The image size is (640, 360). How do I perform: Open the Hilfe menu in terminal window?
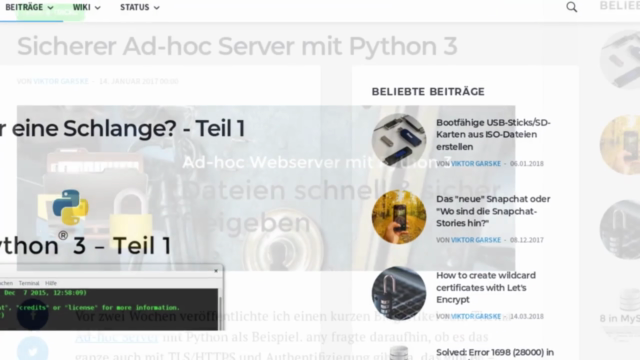[51, 283]
